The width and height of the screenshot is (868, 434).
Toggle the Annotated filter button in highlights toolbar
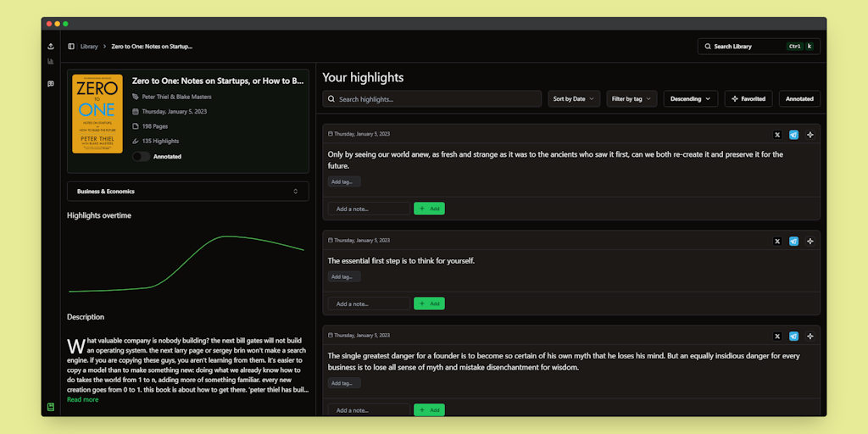click(x=799, y=98)
